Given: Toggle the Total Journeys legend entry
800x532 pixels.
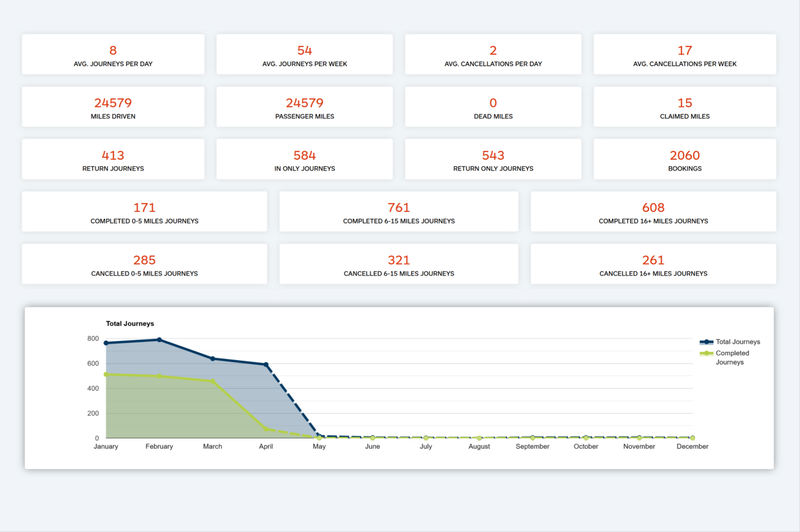Looking at the screenshot, I should [730, 342].
